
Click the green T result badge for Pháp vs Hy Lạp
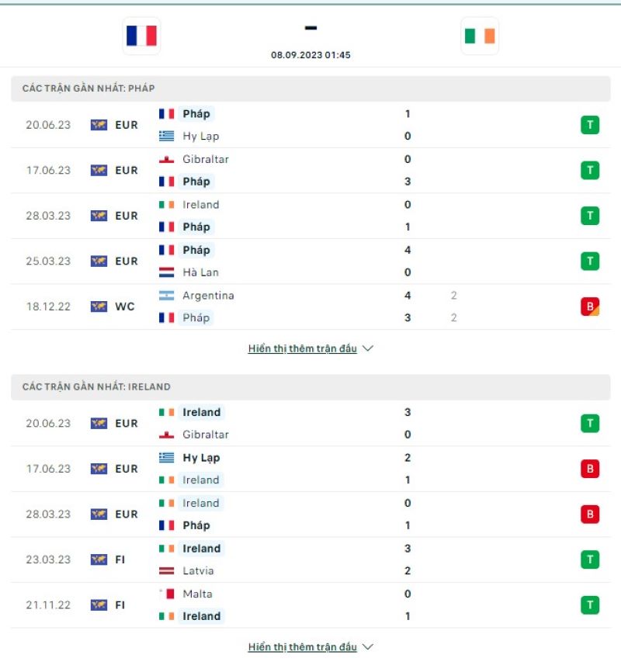tap(591, 123)
